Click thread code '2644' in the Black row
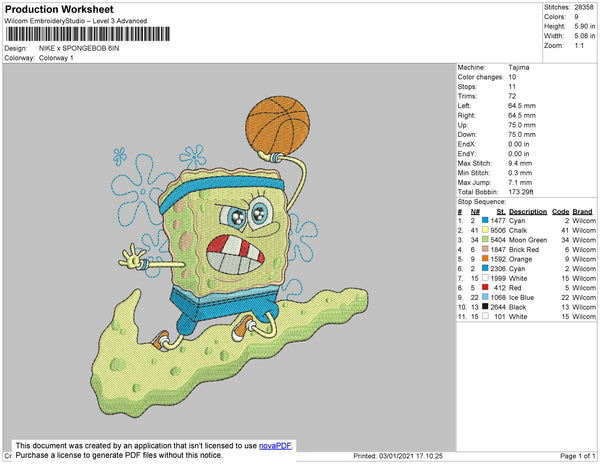The image size is (600, 464). tap(498, 307)
